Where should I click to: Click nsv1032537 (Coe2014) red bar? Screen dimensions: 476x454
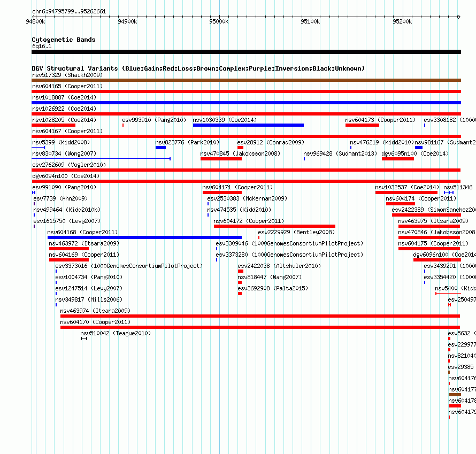click(x=406, y=193)
